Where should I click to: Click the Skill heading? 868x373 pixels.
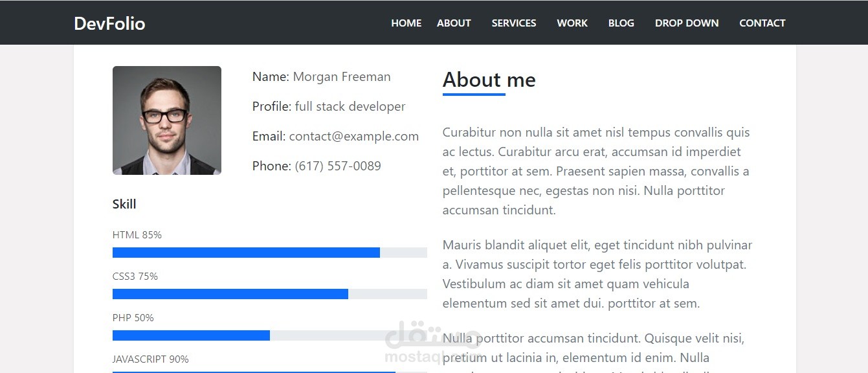(124, 204)
